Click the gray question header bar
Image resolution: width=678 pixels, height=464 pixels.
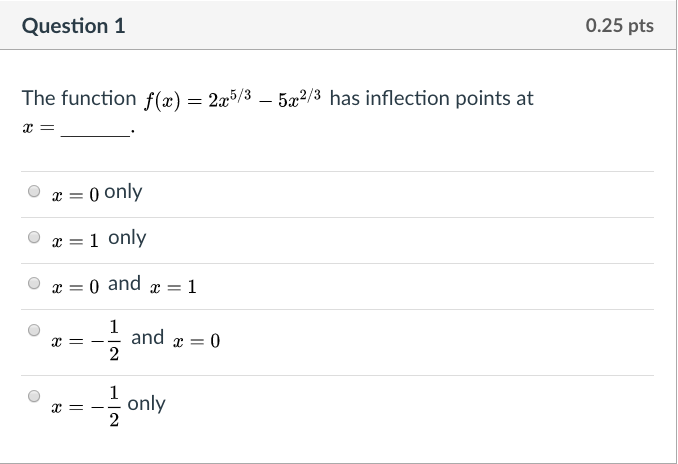point(338,25)
